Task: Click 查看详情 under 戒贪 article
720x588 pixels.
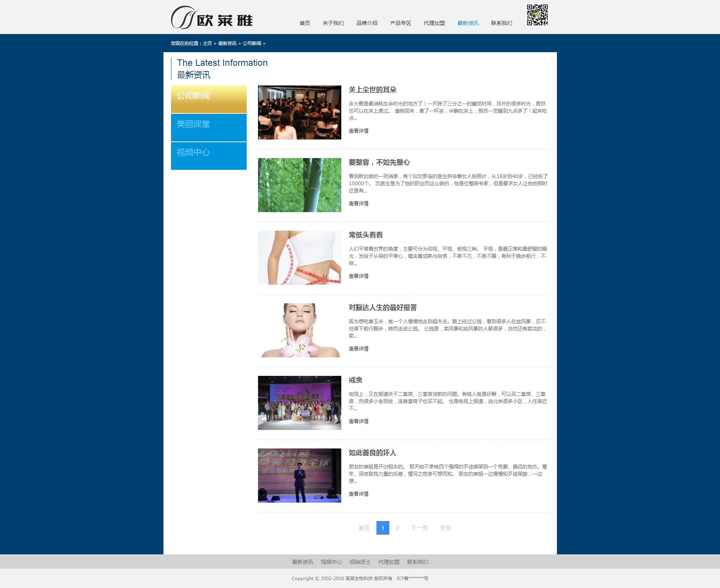Action: [358, 421]
